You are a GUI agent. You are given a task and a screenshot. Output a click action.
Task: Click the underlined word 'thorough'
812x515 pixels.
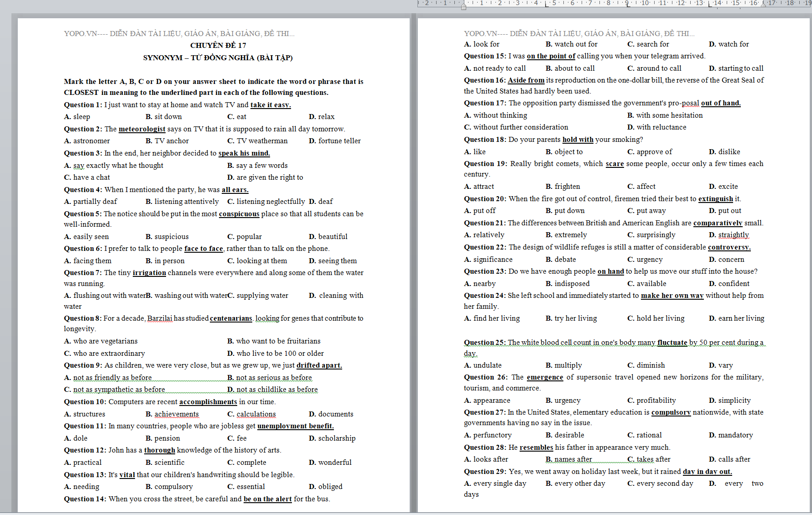(x=160, y=450)
